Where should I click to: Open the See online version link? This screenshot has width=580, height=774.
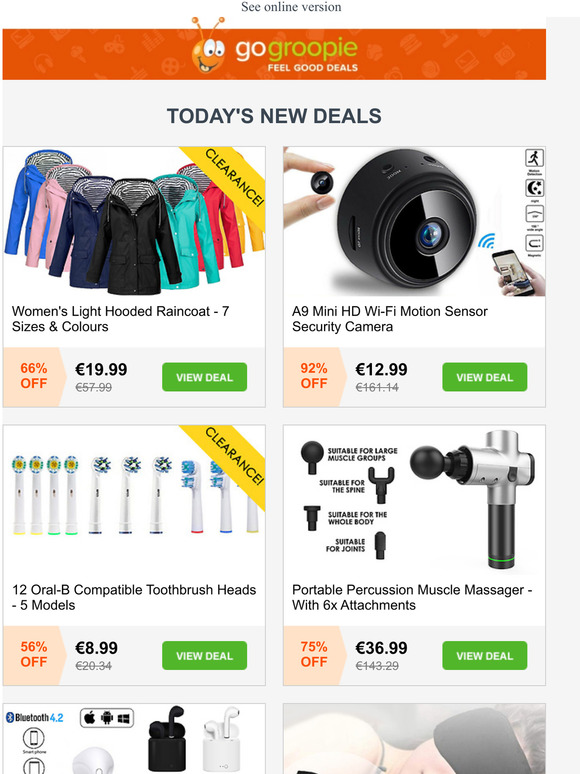pyautogui.click(x=291, y=7)
